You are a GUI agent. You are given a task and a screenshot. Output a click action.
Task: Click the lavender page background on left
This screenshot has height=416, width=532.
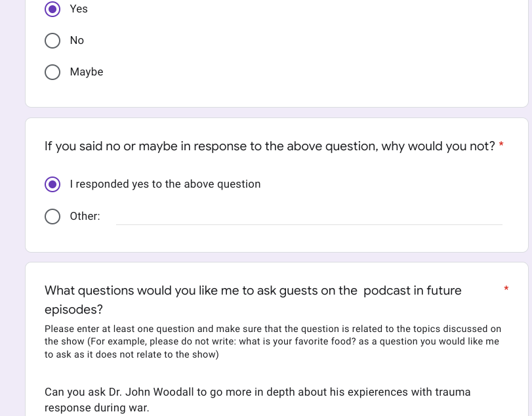12,197
